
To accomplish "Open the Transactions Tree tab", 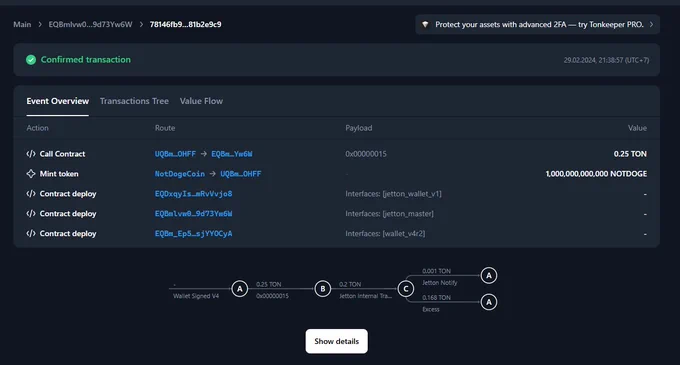I will [x=134, y=101].
